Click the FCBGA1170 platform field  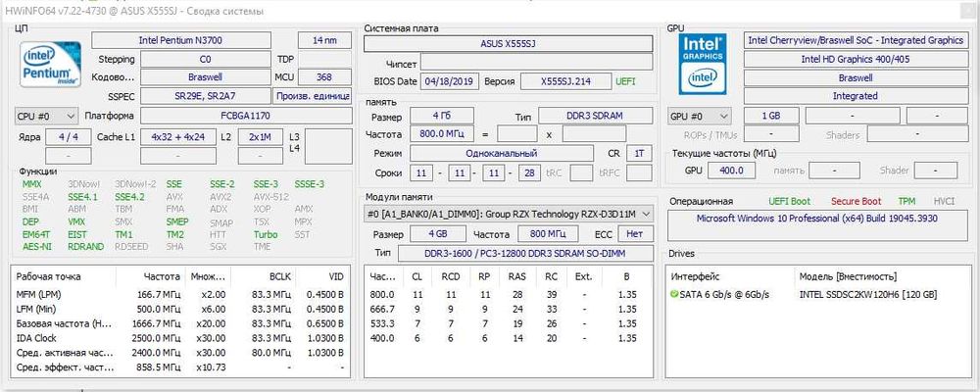point(246,116)
